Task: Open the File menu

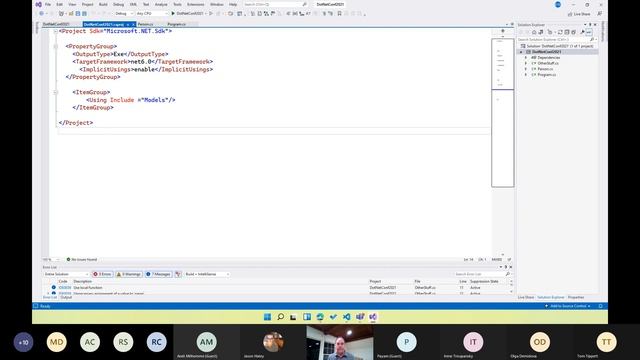Action: (48, 4)
